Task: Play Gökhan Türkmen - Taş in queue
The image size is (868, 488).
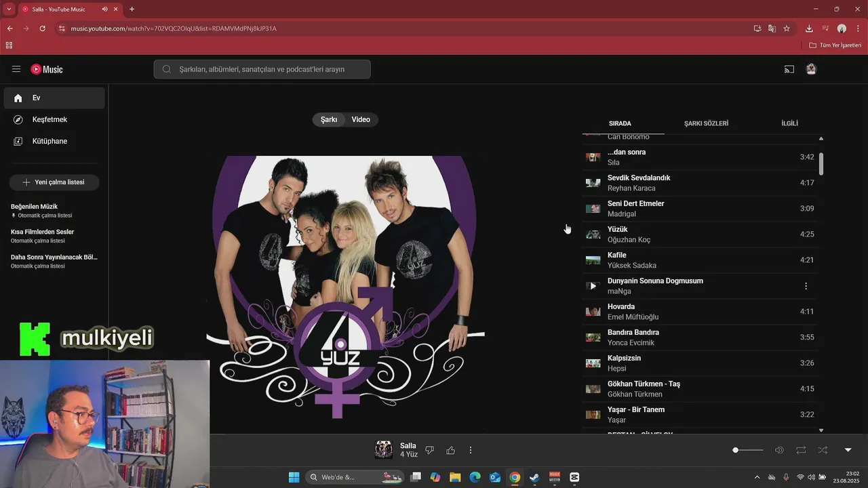Action: point(701,389)
